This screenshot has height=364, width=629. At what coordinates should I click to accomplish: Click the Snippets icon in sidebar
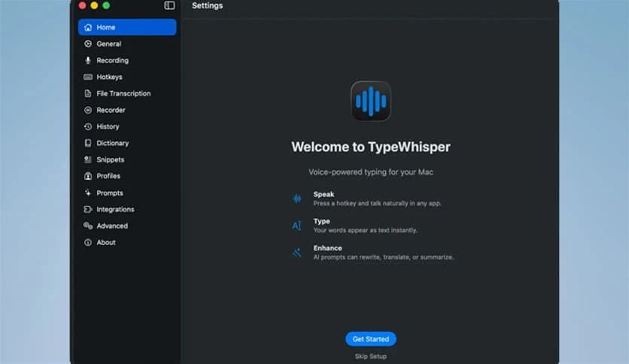click(x=88, y=159)
